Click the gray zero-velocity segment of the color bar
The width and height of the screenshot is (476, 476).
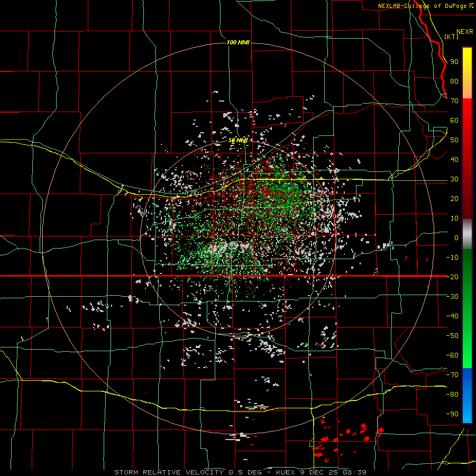(467, 234)
